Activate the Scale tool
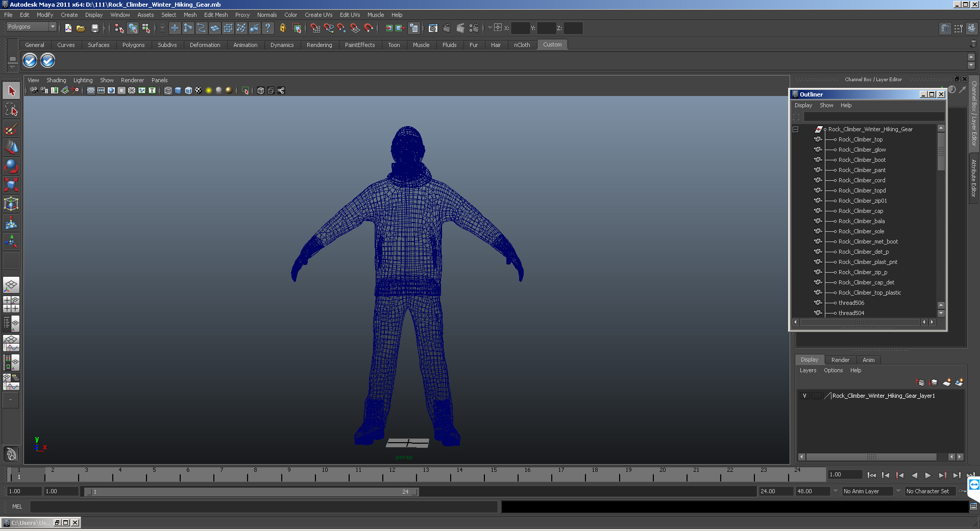The height and width of the screenshot is (531, 980). 11,185
